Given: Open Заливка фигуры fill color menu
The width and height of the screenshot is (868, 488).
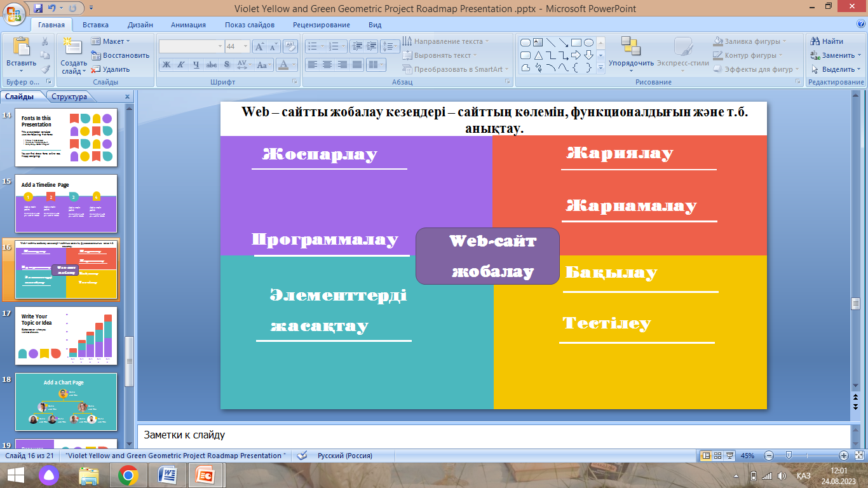Looking at the screenshot, I should pyautogui.click(x=750, y=41).
